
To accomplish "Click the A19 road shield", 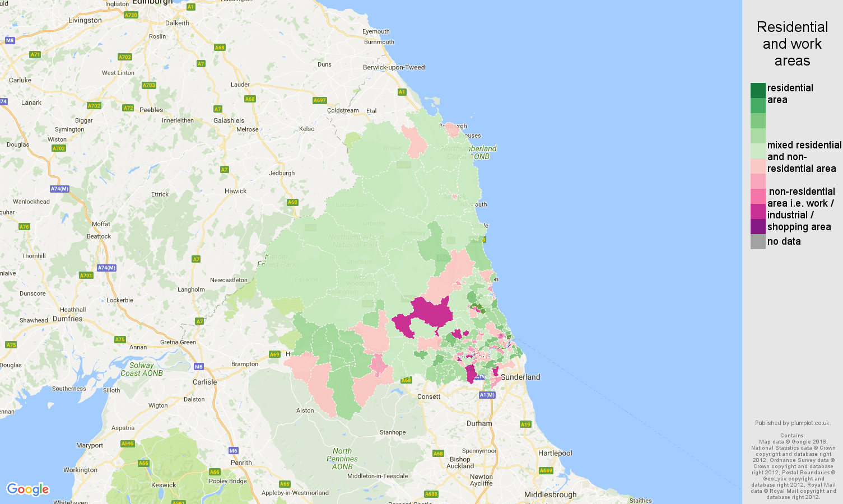I will (x=525, y=424).
